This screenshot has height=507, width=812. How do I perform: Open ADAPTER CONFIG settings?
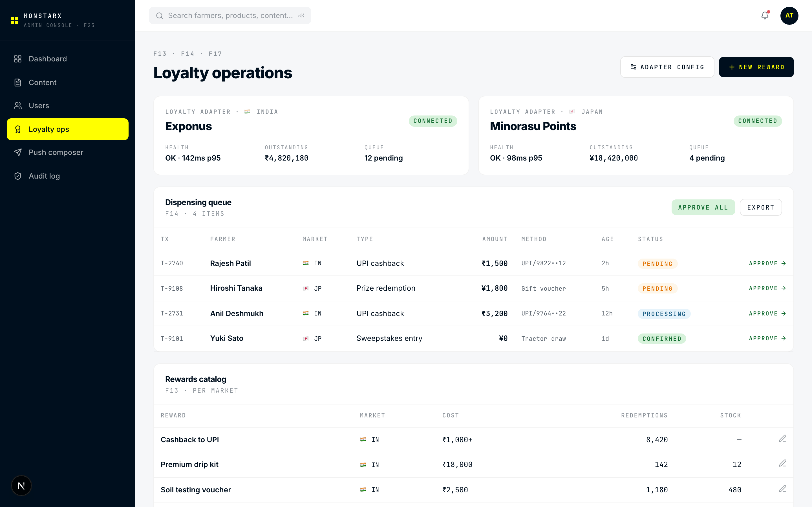tap(667, 67)
